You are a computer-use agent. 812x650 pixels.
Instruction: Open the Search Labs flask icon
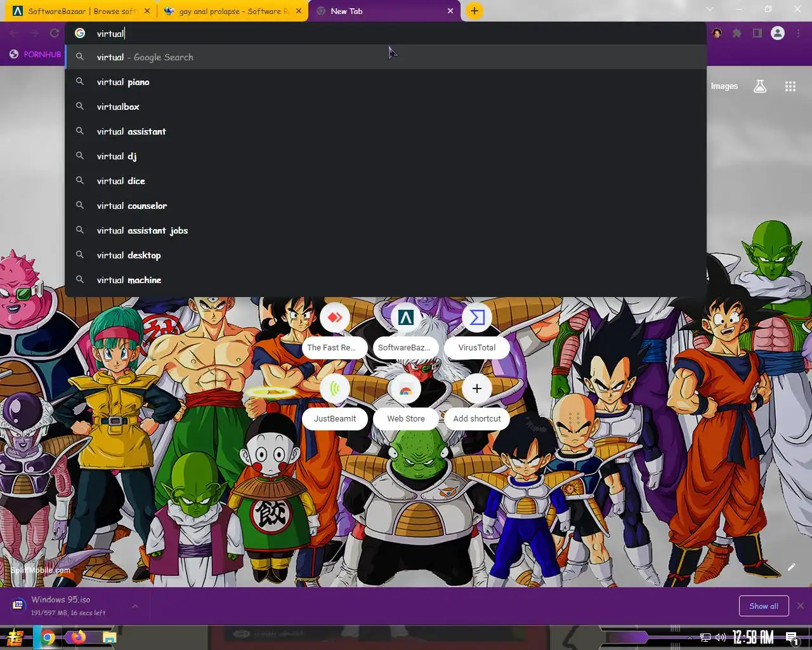760,86
